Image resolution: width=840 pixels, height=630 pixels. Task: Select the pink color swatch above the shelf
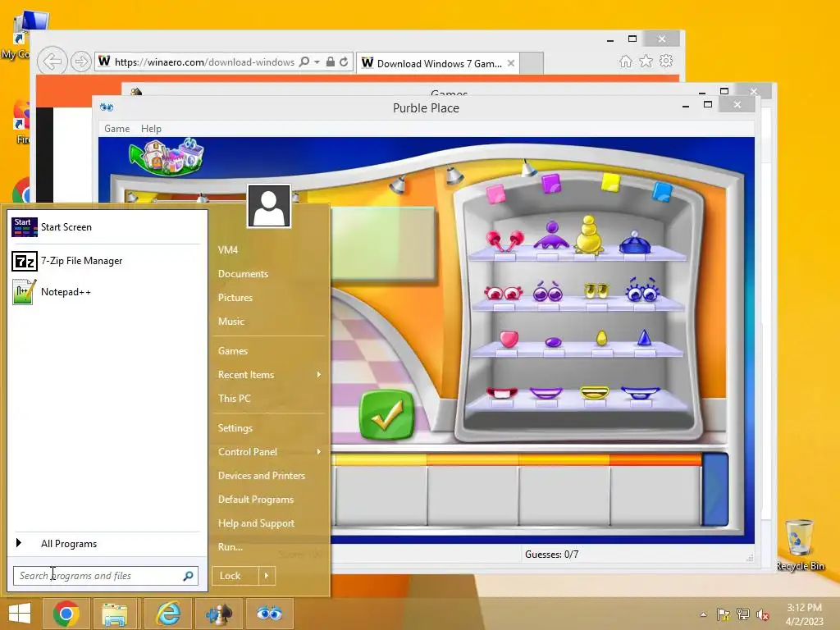tap(495, 194)
